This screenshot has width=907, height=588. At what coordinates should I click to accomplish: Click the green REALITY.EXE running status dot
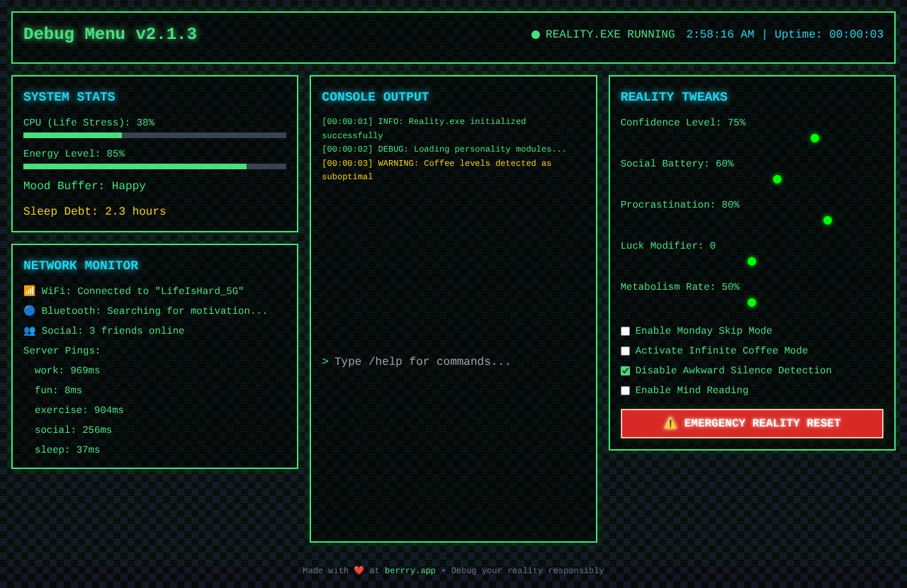(x=536, y=34)
